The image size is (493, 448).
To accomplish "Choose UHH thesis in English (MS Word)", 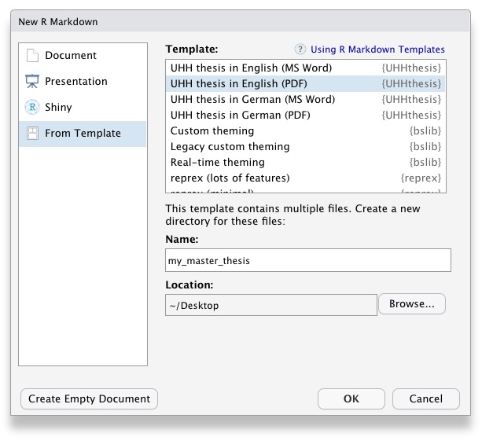I will pos(306,68).
